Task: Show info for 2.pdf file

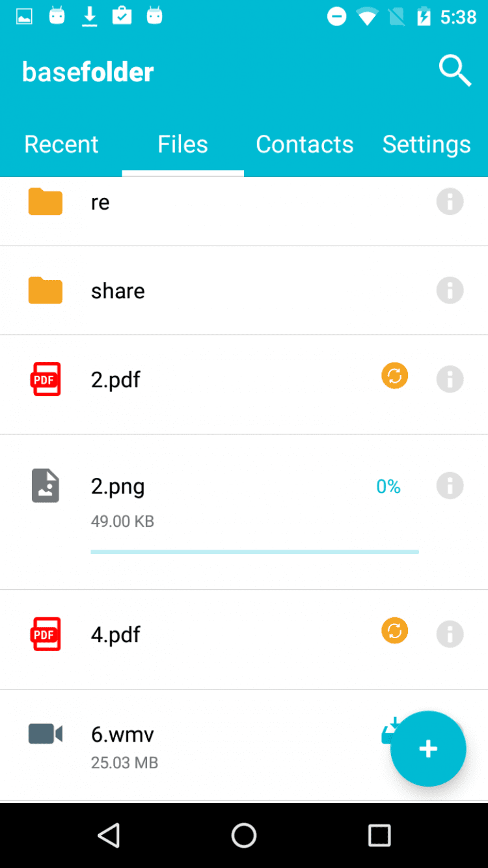Action: coord(450,379)
